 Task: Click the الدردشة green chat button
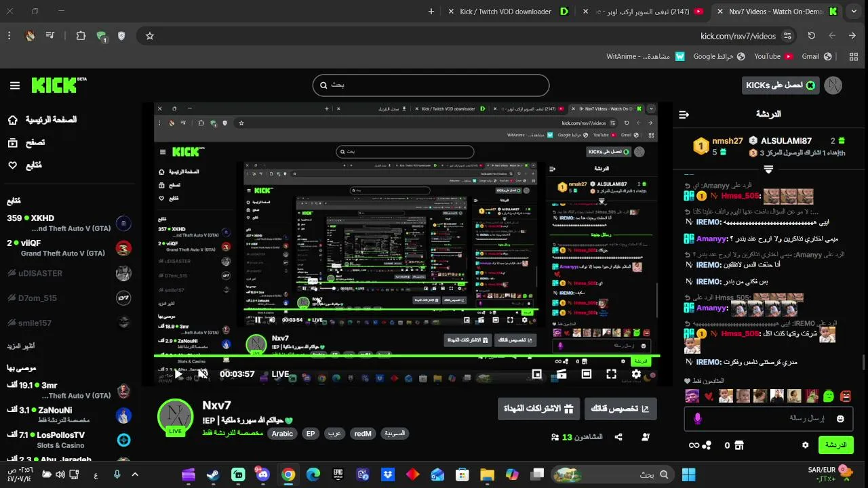835,445
